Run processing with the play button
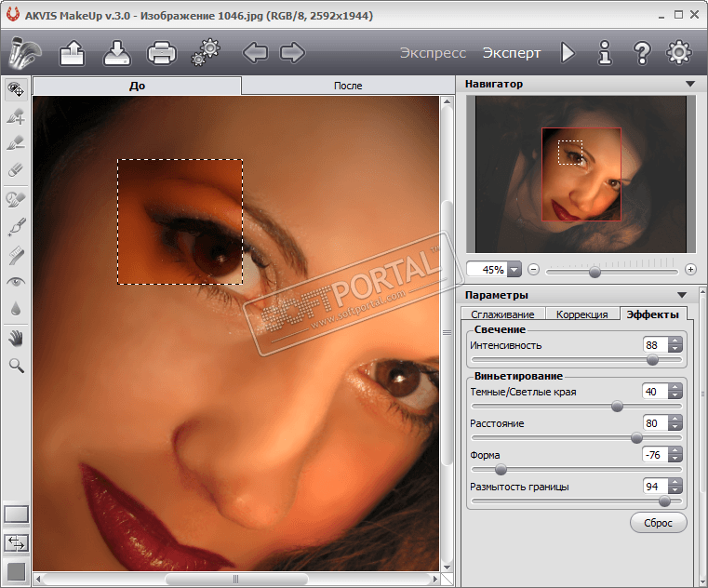The height and width of the screenshot is (588, 708). pyautogui.click(x=568, y=53)
